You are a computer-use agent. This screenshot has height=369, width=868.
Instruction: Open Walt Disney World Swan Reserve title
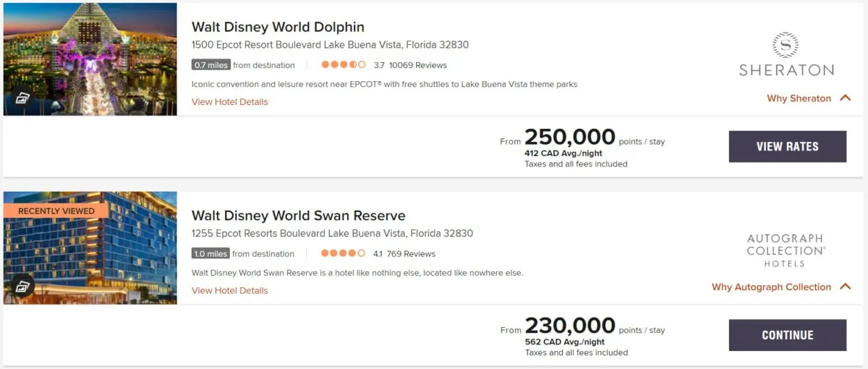pyautogui.click(x=298, y=216)
